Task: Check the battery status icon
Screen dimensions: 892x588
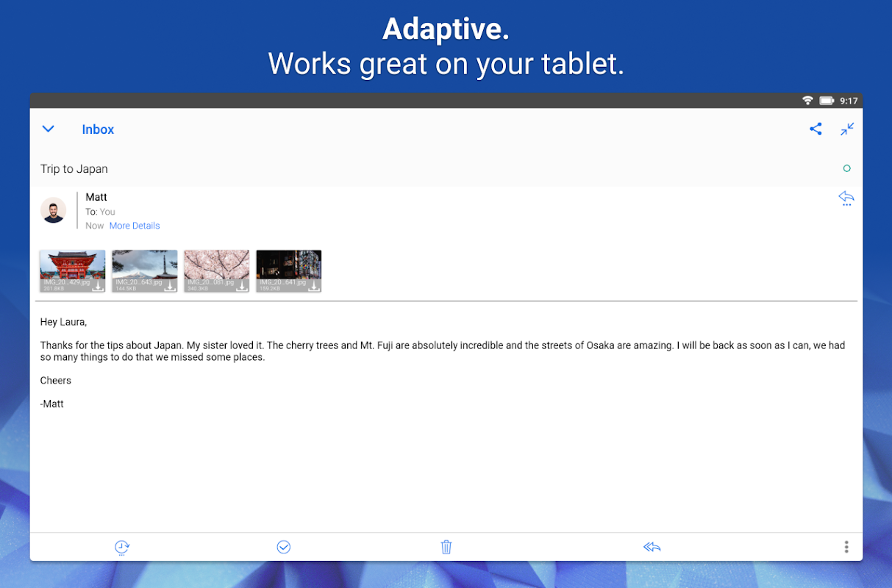Action: [x=827, y=101]
